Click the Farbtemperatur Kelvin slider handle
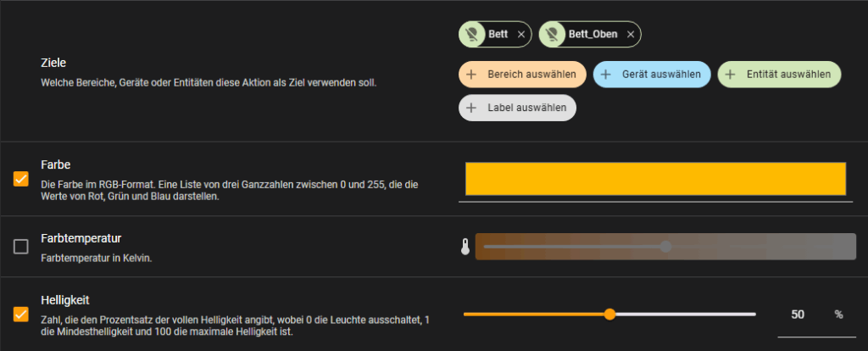Image resolution: width=868 pixels, height=351 pixels. point(665,247)
